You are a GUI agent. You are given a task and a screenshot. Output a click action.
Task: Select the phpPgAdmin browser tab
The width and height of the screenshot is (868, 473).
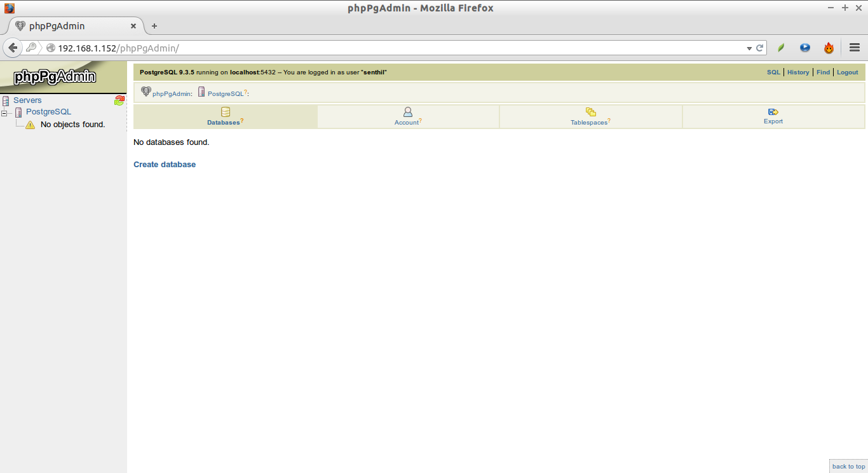click(x=76, y=26)
